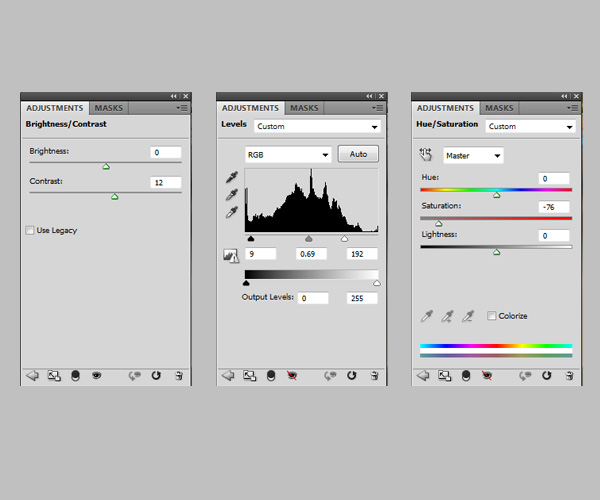This screenshot has height=500, width=600.
Task: Open the RGB channel dropdown
Action: click(287, 155)
